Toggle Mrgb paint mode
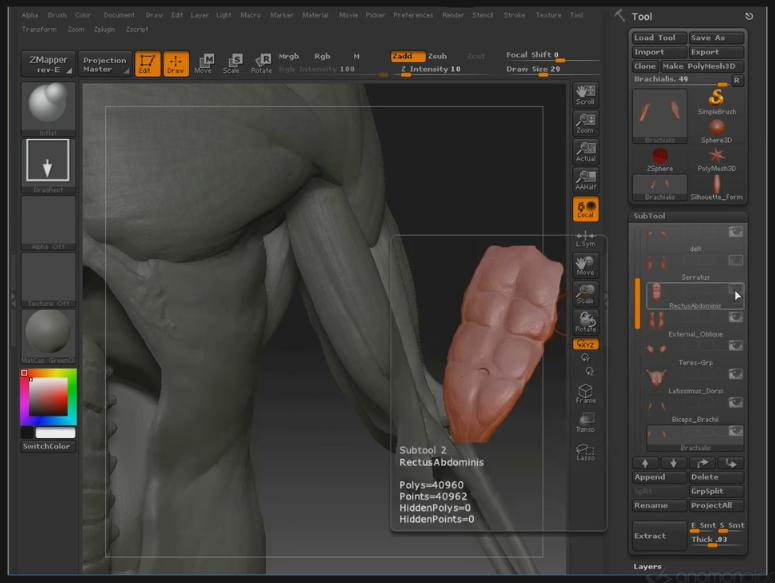The image size is (775, 583). tap(289, 56)
